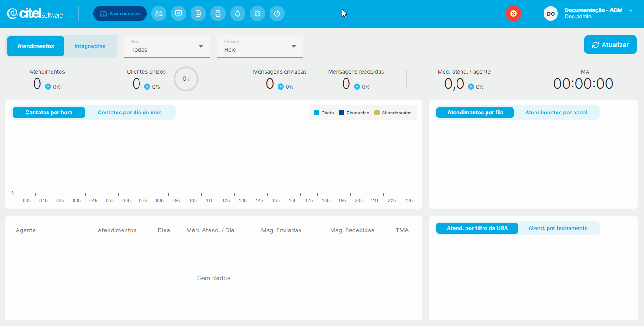Image resolution: width=644 pixels, height=326 pixels.
Task: Click the TMA table column header
Action: [402, 230]
